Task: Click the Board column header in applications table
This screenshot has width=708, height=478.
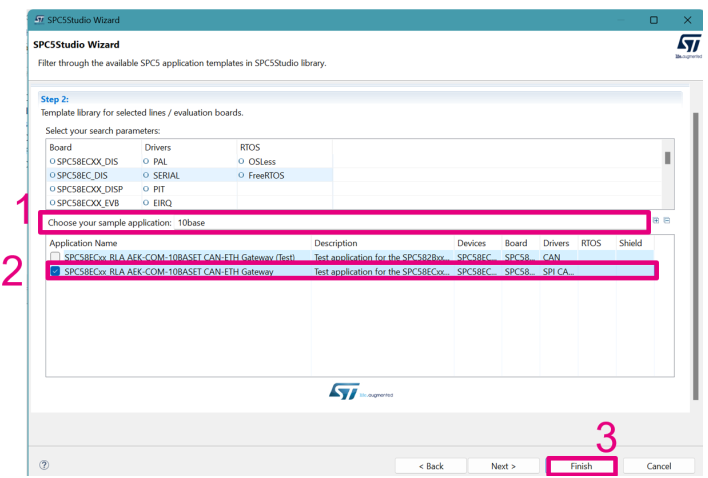Action: (x=516, y=243)
